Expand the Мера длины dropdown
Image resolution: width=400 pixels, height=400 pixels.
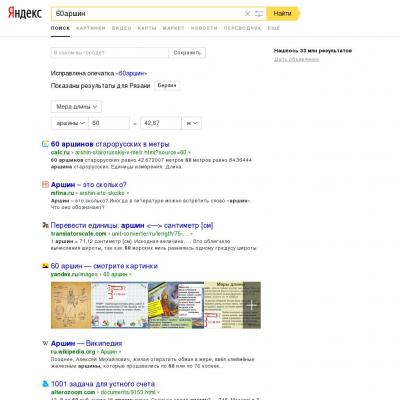(76, 107)
